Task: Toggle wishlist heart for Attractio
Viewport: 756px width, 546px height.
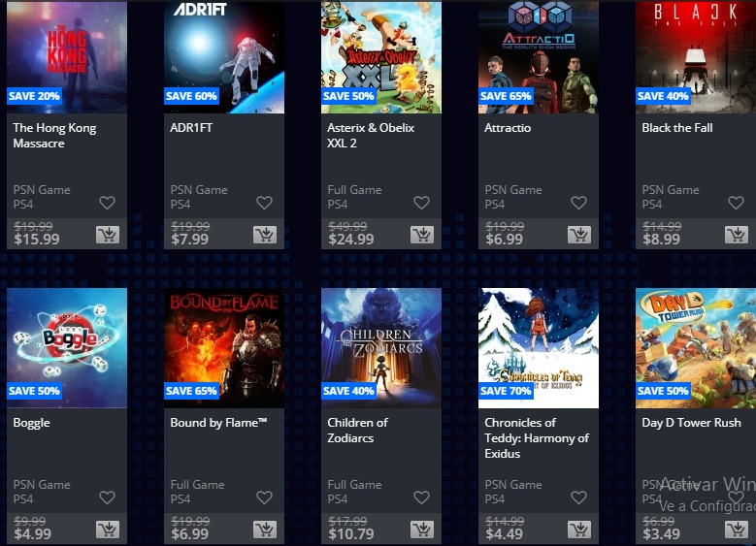Action: pos(578,203)
